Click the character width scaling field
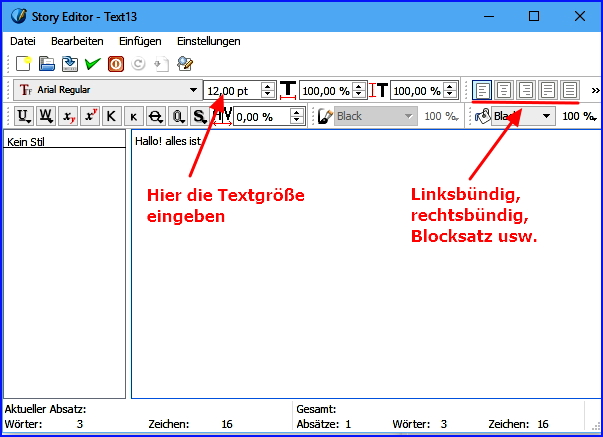The image size is (603, 437). point(326,91)
